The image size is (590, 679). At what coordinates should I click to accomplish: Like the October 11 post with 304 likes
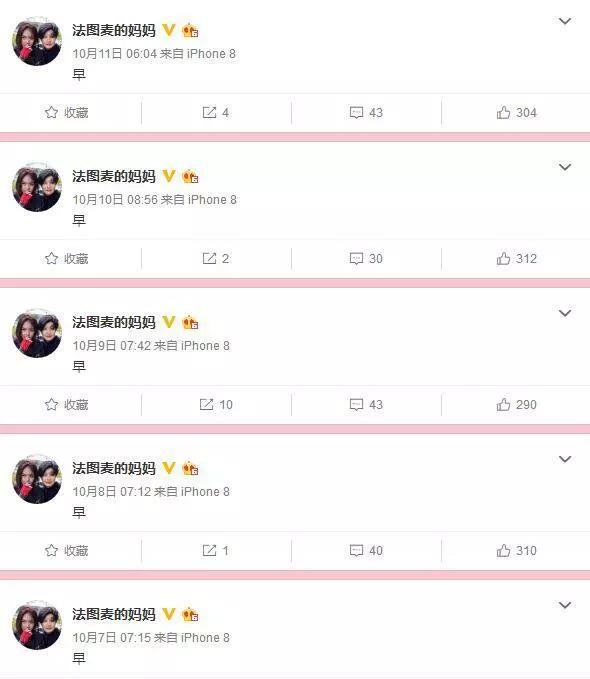[x=516, y=113]
